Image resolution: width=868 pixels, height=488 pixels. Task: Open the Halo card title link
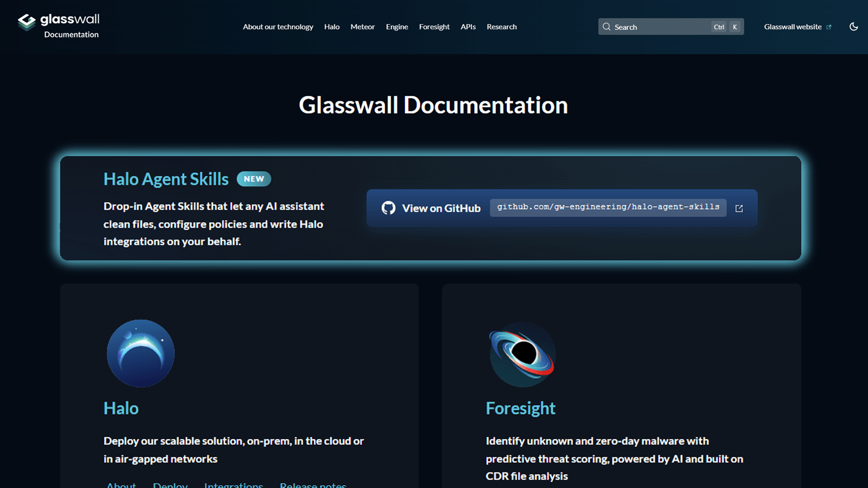coord(121,408)
